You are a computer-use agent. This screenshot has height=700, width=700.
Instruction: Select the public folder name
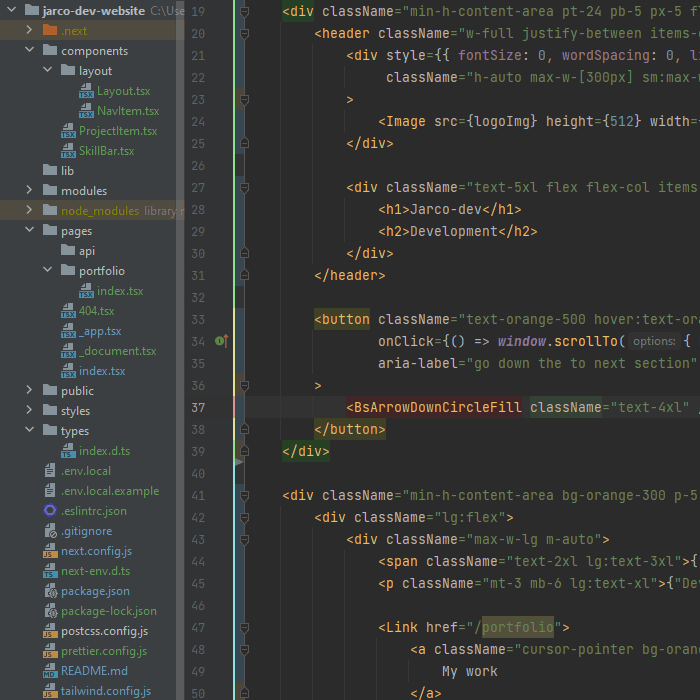77,391
